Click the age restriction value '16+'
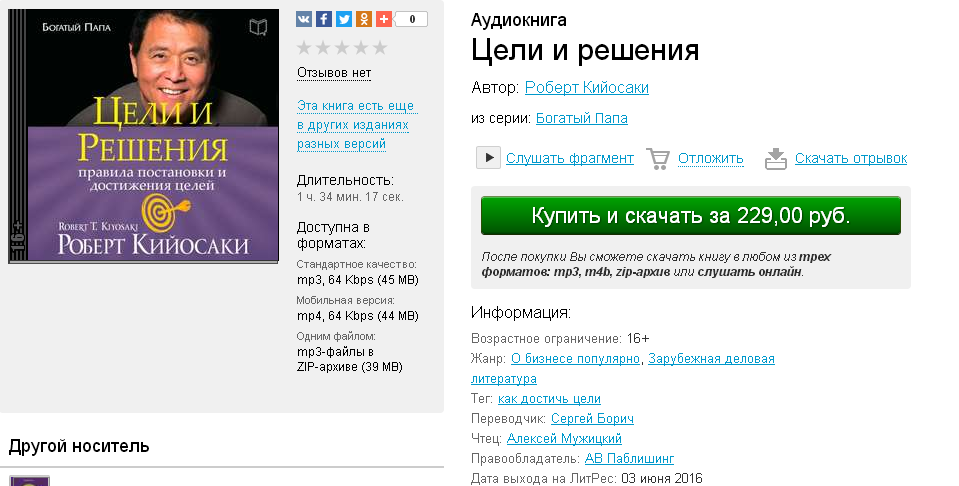959x486 pixels. 638,339
